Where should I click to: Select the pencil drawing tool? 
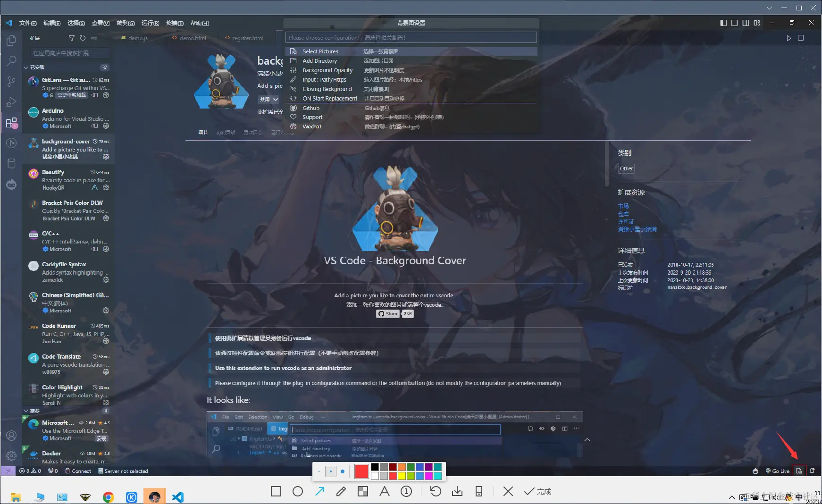(341, 491)
